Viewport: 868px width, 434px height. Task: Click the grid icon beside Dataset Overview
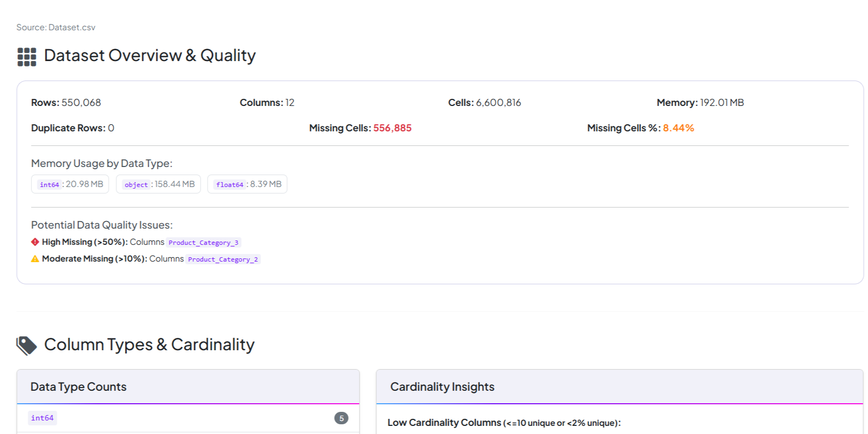point(26,57)
